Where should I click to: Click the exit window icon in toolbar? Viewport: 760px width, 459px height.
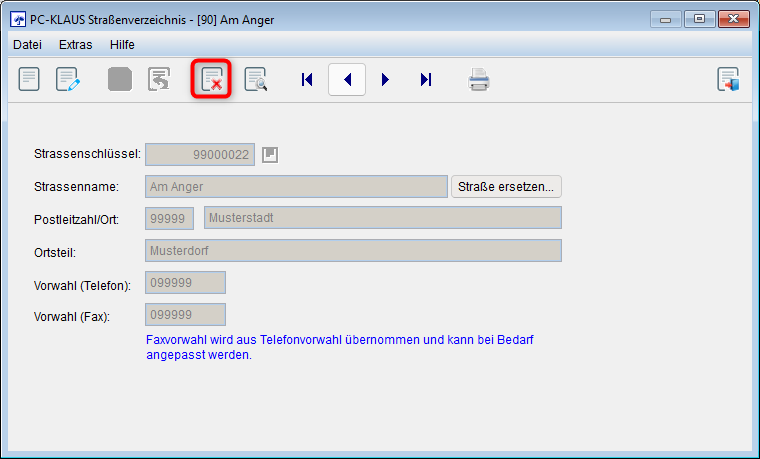728,80
